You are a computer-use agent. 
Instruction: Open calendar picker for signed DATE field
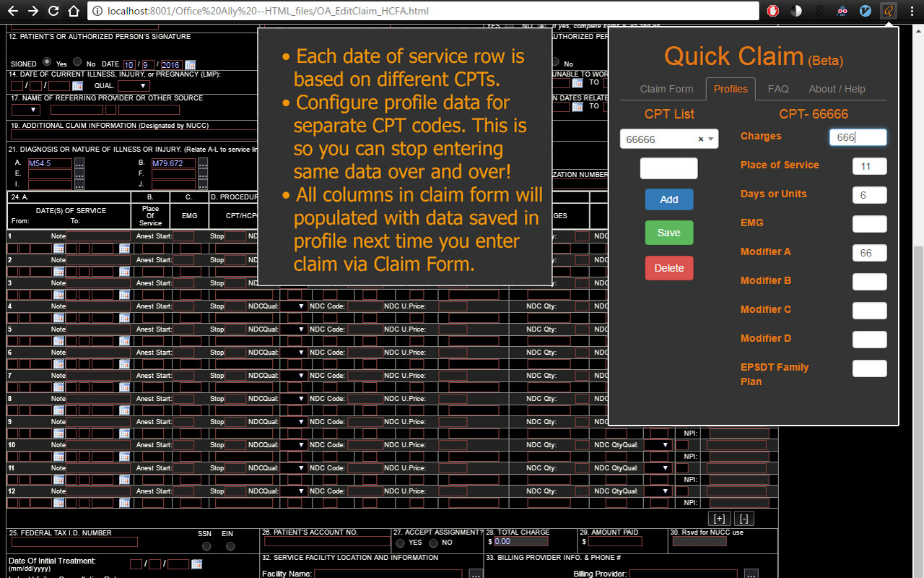(191, 65)
